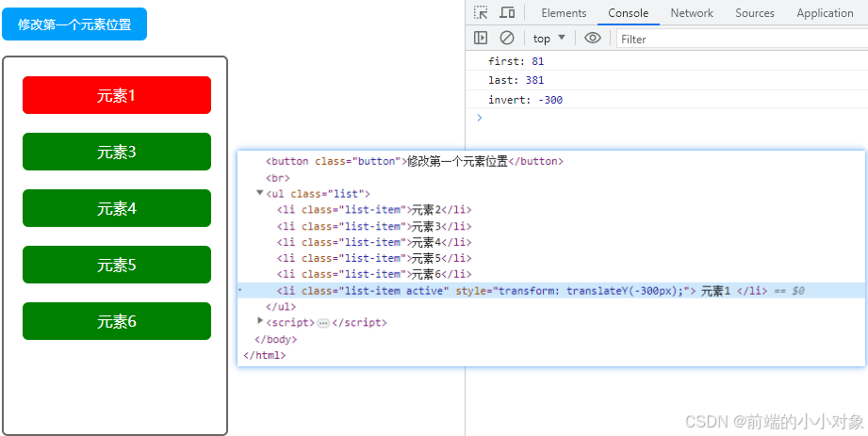Select the green 元素5 list item
Viewport: 868px width, 436px height.
tap(117, 265)
